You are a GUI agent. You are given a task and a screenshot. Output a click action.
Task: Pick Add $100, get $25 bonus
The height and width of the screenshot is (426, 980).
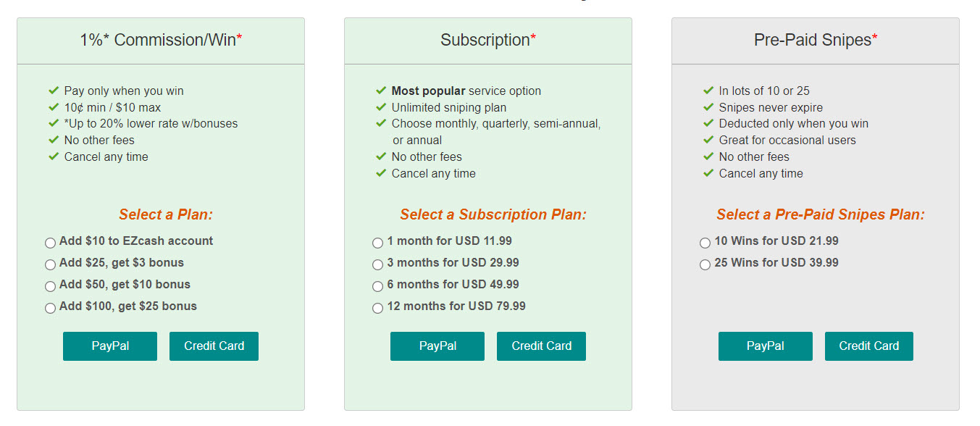[50, 308]
